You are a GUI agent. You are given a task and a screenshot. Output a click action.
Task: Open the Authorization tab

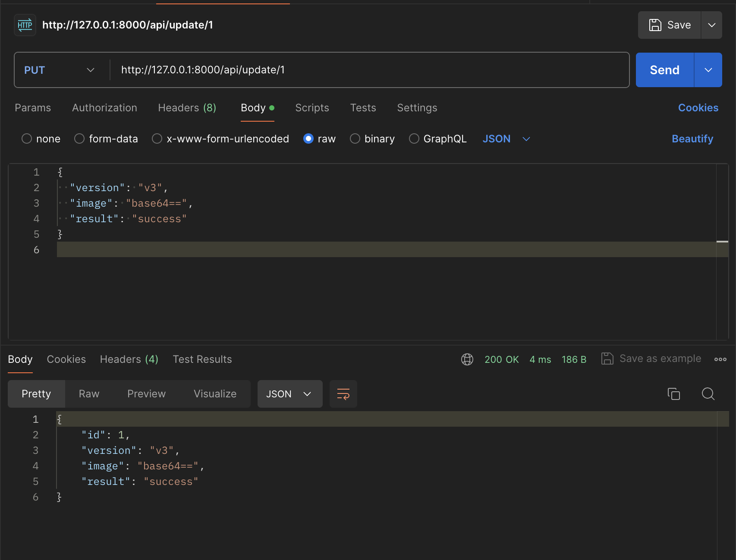click(x=104, y=108)
